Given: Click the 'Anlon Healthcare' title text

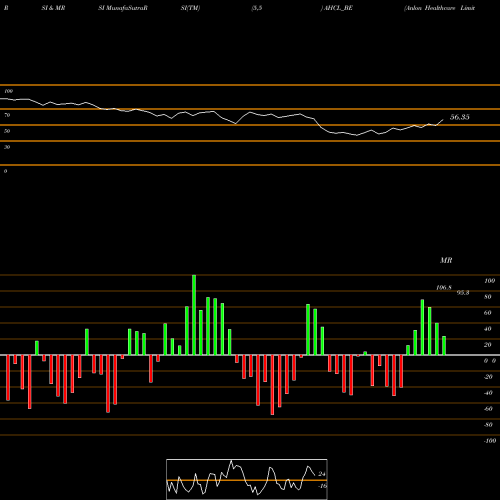Looking at the screenshot, I should coord(430,8).
